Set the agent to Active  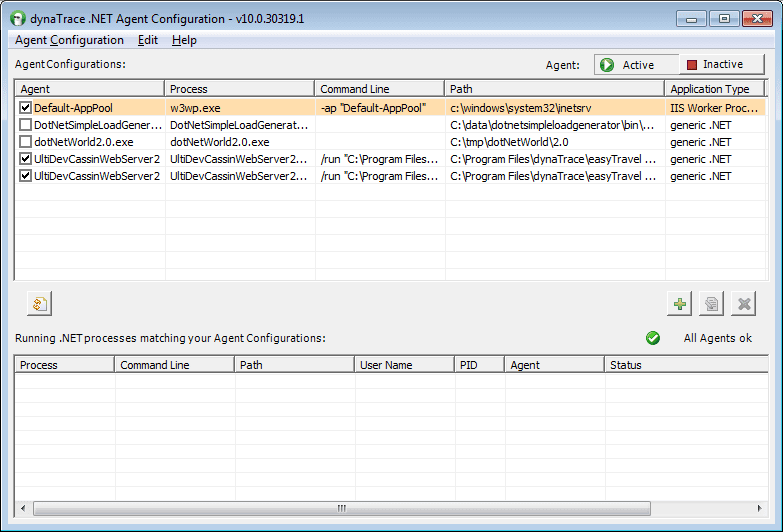coord(637,64)
